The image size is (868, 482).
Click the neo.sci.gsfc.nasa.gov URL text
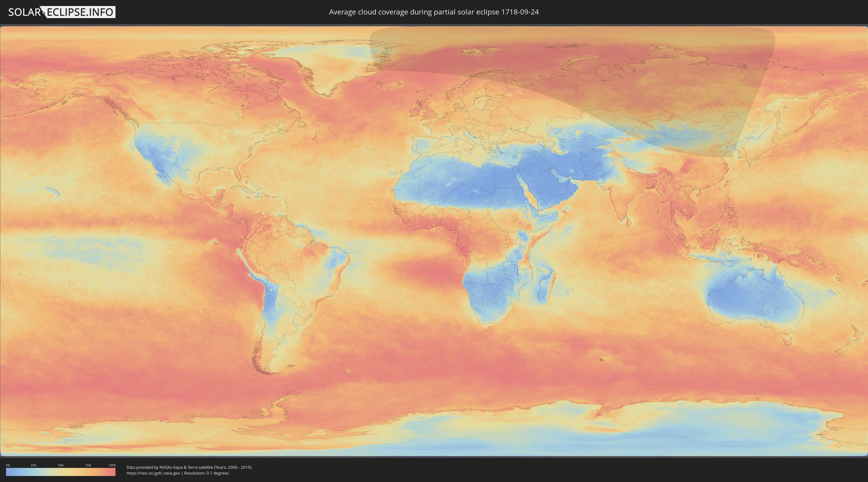point(153,473)
